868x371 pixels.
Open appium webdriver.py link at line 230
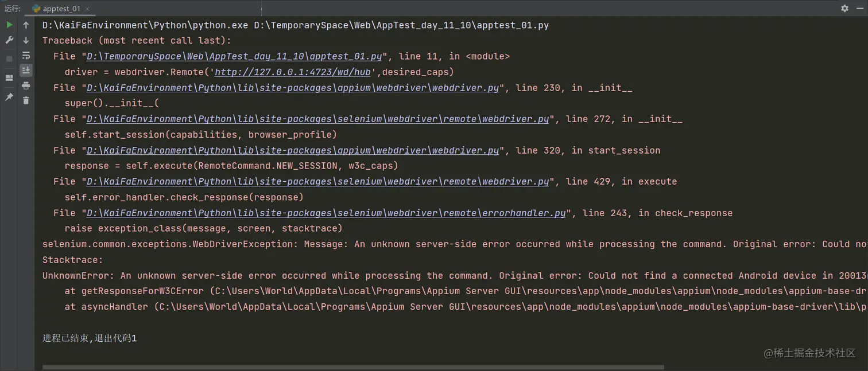click(293, 88)
